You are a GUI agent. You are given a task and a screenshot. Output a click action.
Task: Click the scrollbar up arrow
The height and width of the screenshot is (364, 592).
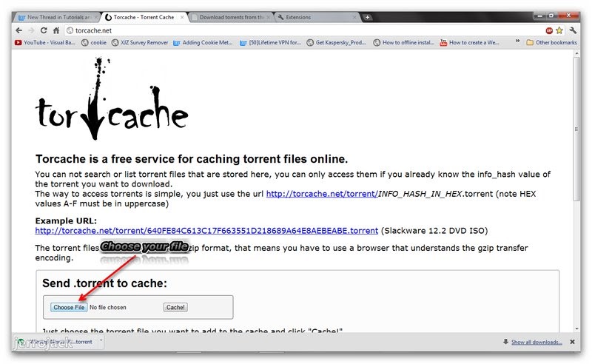(576, 54)
